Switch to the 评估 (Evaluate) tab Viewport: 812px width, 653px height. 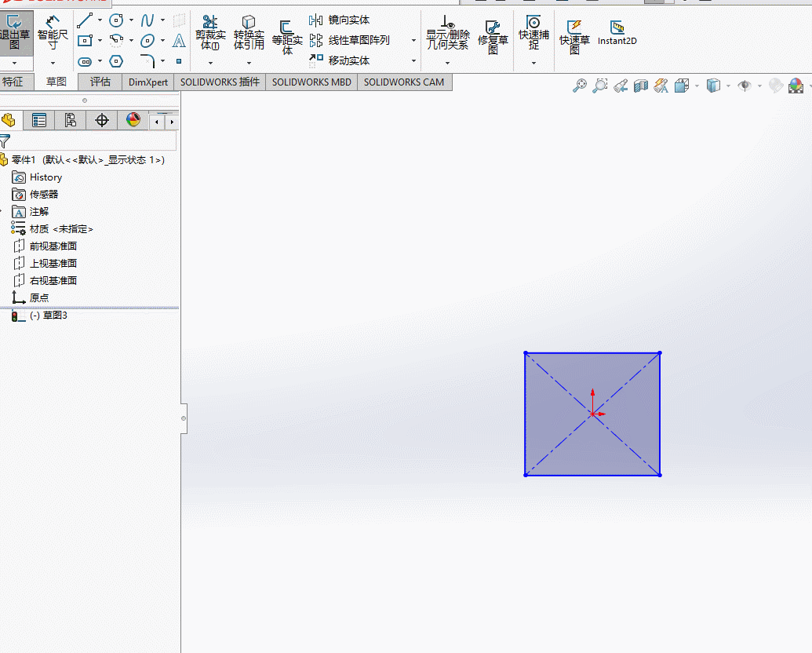pos(100,82)
